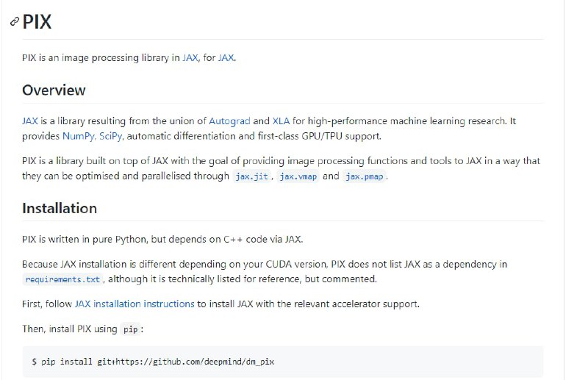
Task: Click the inline 'pip' code text
Action: pos(131,329)
